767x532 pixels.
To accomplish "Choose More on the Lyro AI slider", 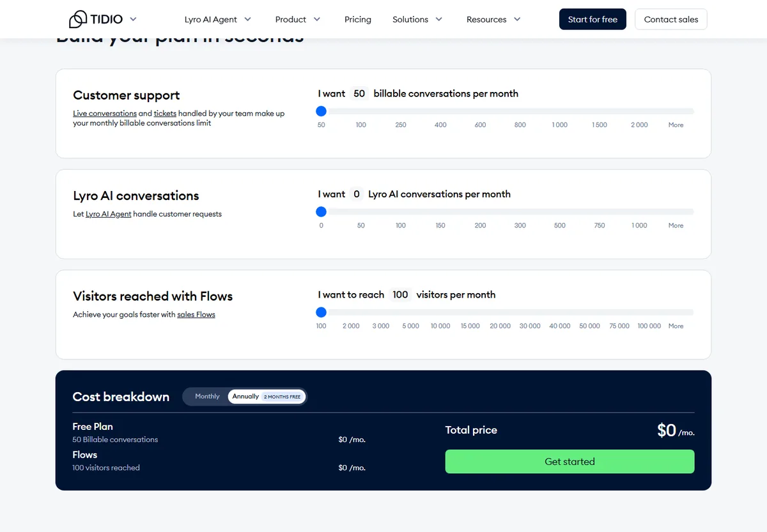I will [x=676, y=225].
